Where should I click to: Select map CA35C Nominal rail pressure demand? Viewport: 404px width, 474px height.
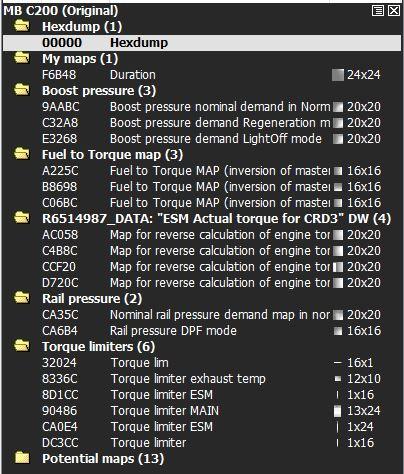[202, 315]
